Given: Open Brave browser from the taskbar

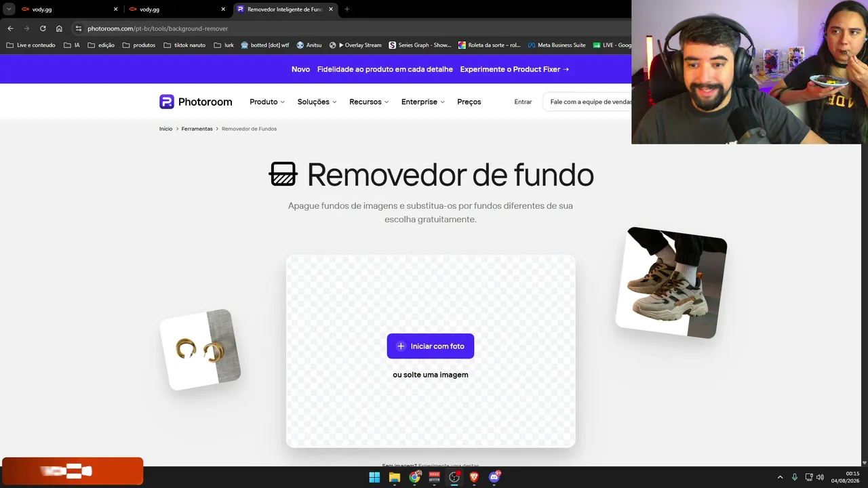Looking at the screenshot, I should click(x=474, y=477).
